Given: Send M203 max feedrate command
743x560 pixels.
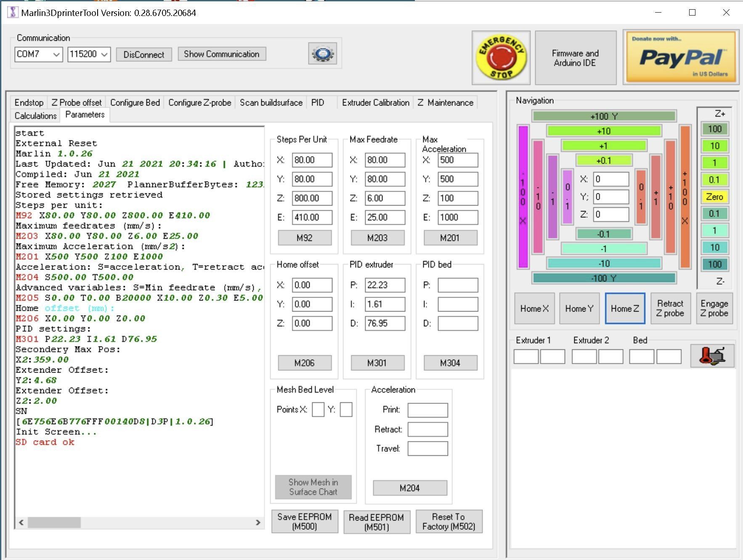Looking at the screenshot, I should click(x=377, y=238).
